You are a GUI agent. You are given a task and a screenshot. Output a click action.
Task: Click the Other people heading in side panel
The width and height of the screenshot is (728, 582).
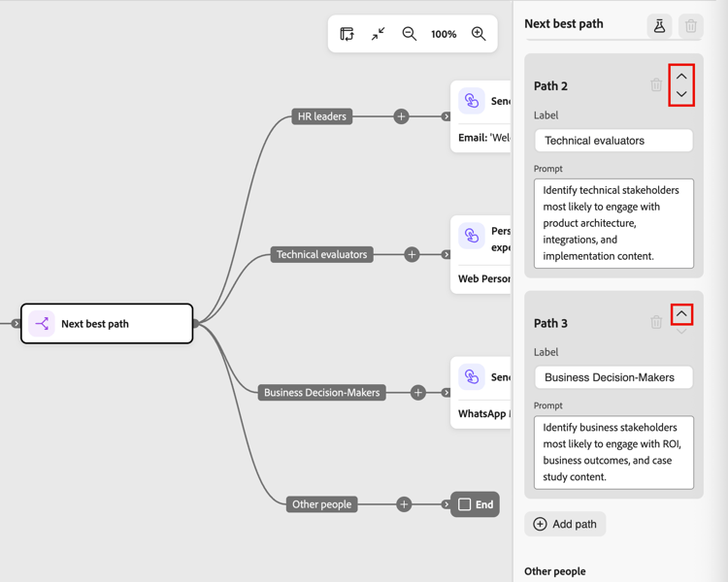click(555, 571)
